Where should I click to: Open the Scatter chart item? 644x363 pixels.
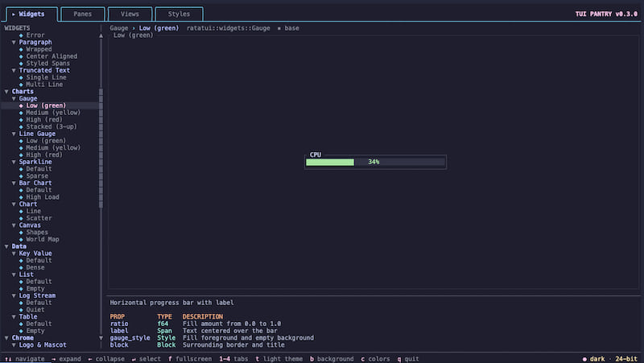click(39, 218)
